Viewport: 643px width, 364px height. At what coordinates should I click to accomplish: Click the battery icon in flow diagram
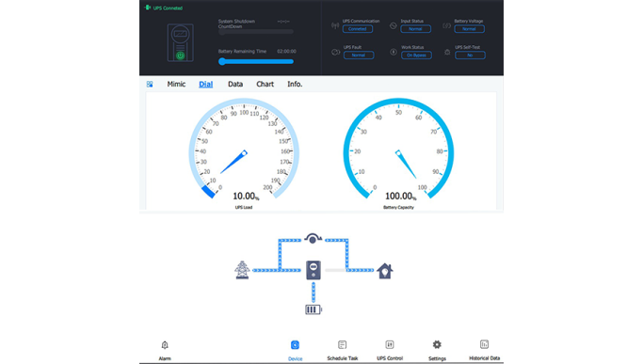click(x=313, y=309)
